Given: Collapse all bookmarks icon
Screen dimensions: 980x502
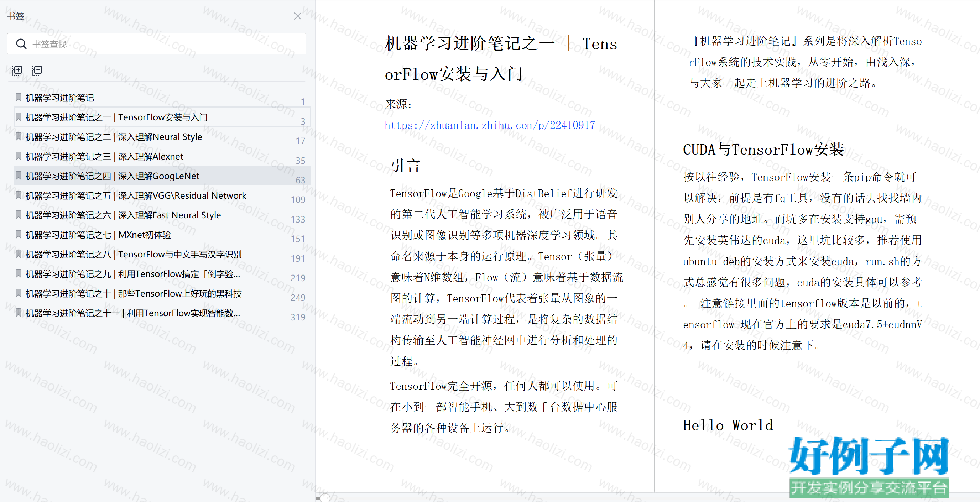Looking at the screenshot, I should [37, 70].
